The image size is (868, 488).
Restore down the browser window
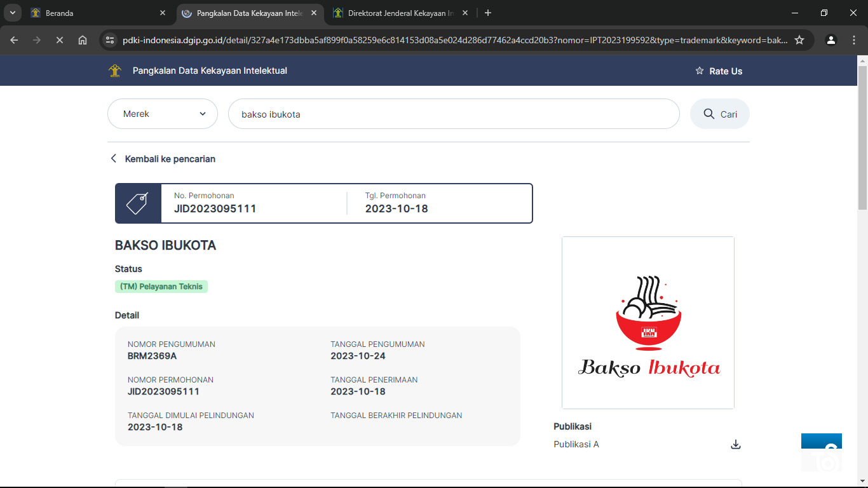click(x=824, y=13)
